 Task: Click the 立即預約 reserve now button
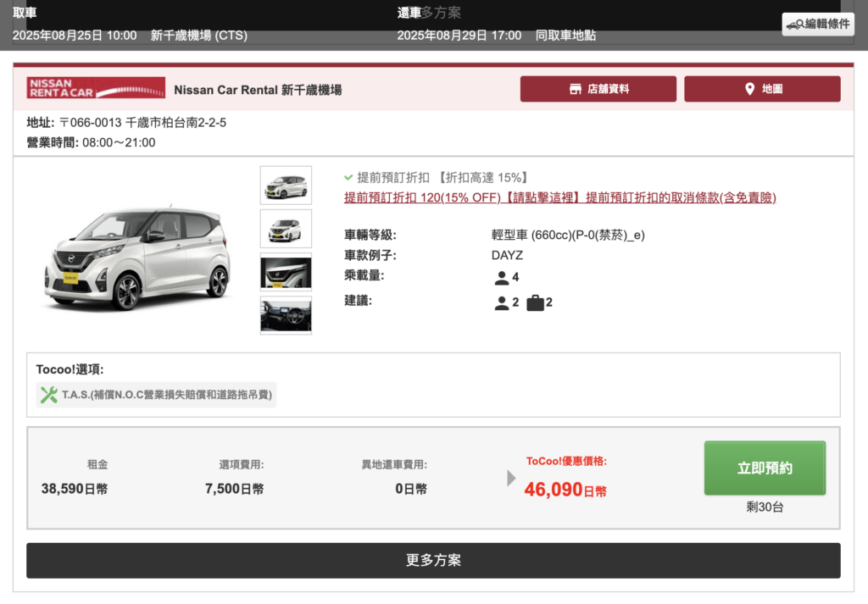click(765, 468)
